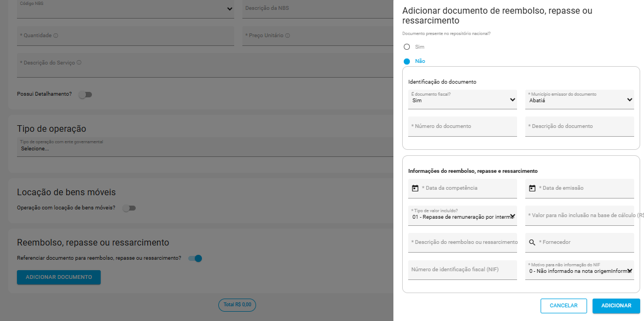Focus the Número do documento field
Screen dimensions: 644x321
tap(462, 126)
